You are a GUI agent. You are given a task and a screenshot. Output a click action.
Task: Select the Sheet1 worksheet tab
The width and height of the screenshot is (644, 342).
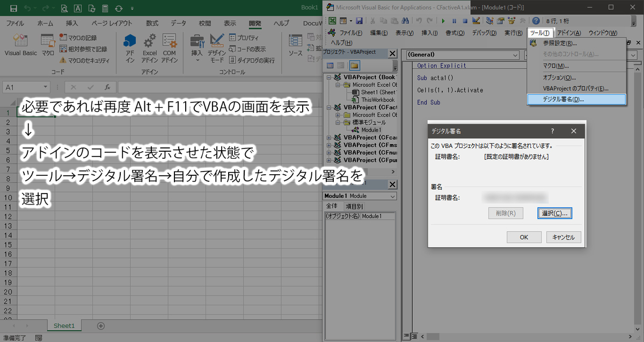click(x=64, y=325)
